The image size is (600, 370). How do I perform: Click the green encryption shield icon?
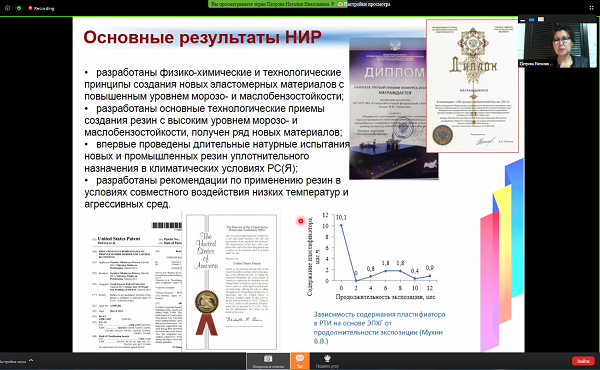(19, 8)
